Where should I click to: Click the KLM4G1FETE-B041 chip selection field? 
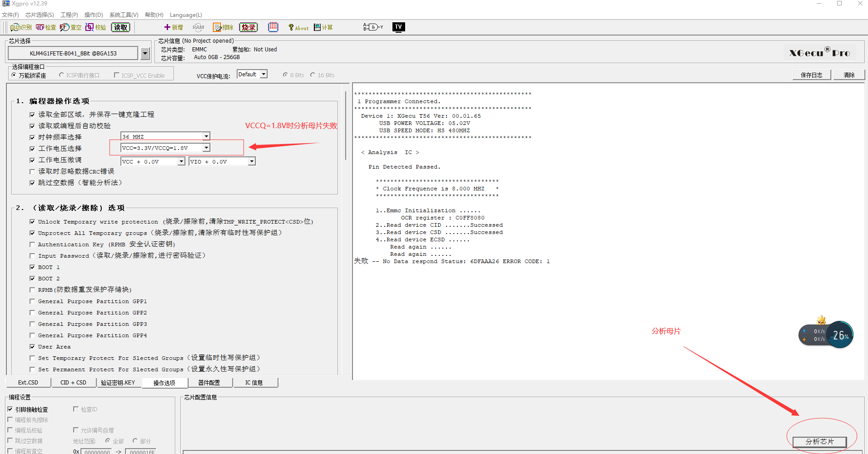click(x=73, y=53)
